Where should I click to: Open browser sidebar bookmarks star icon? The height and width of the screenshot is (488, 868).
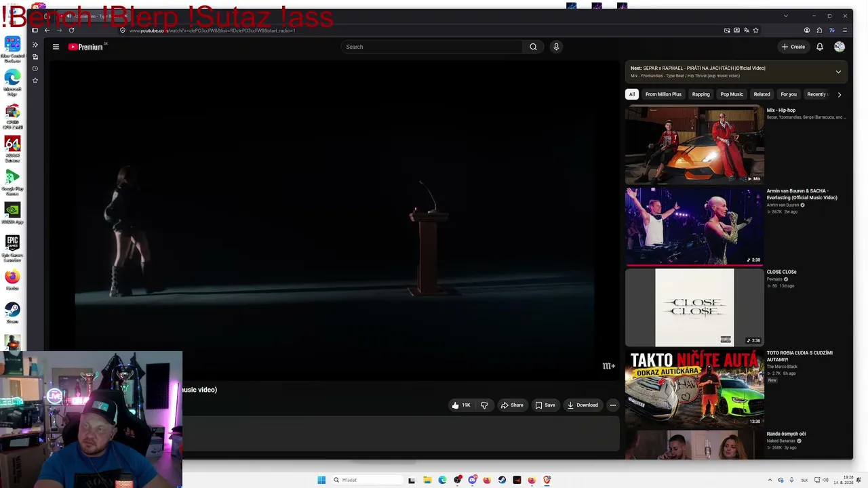(x=35, y=81)
